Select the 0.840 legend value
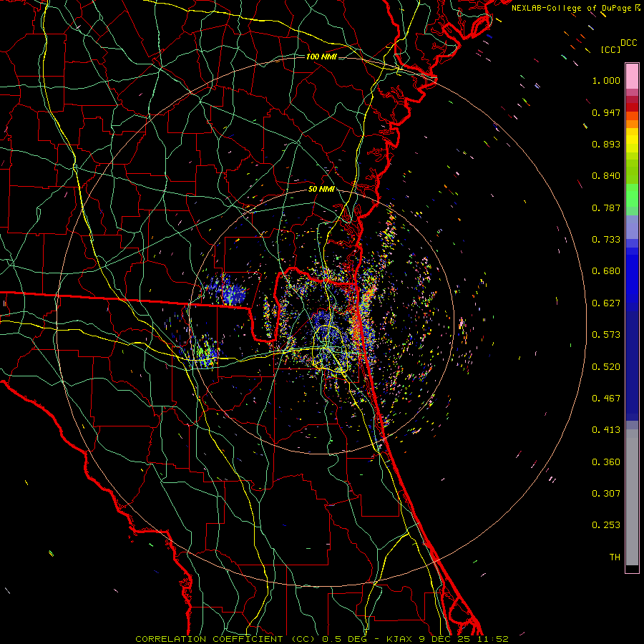 point(606,176)
